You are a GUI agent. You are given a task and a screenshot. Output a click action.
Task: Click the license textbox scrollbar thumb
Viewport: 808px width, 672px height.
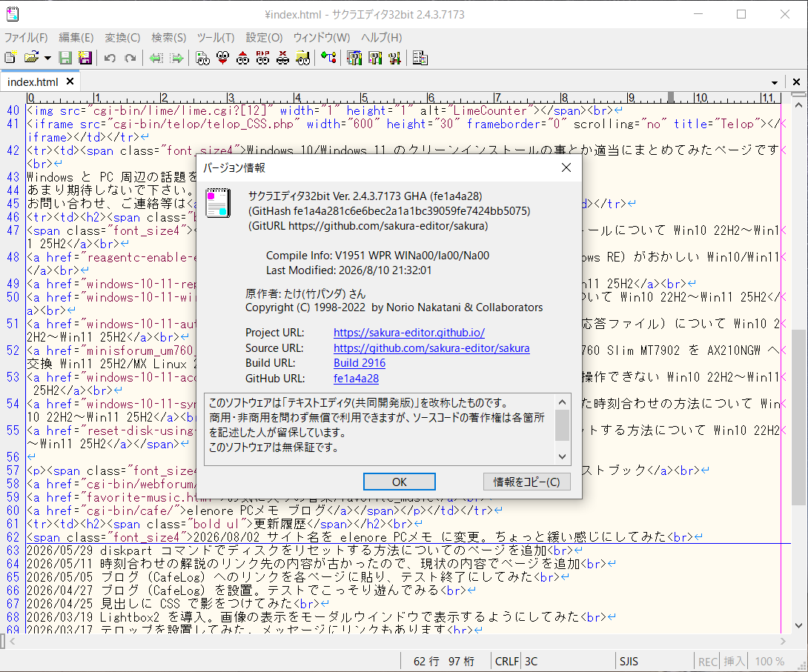(x=562, y=426)
